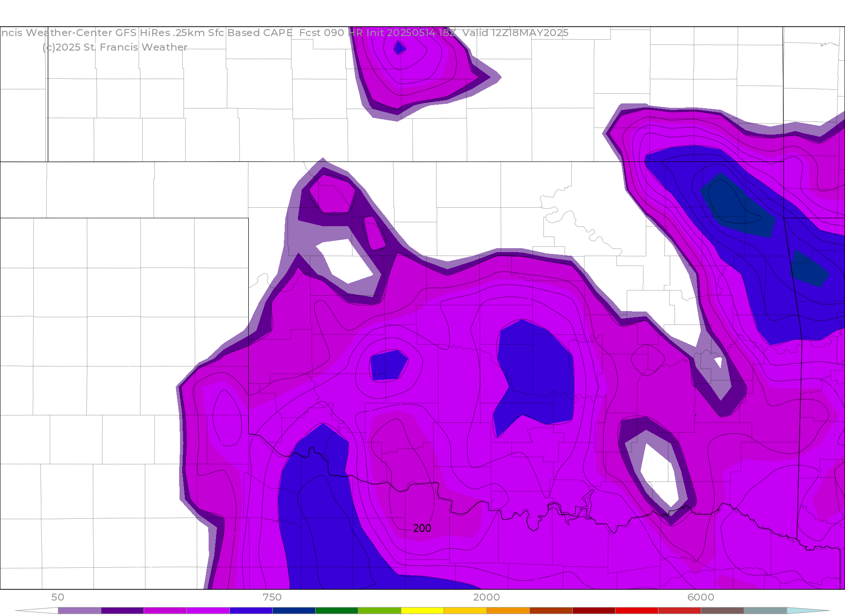845x616 pixels.
Task: Select the lime green legend swatch
Action: pos(379,610)
